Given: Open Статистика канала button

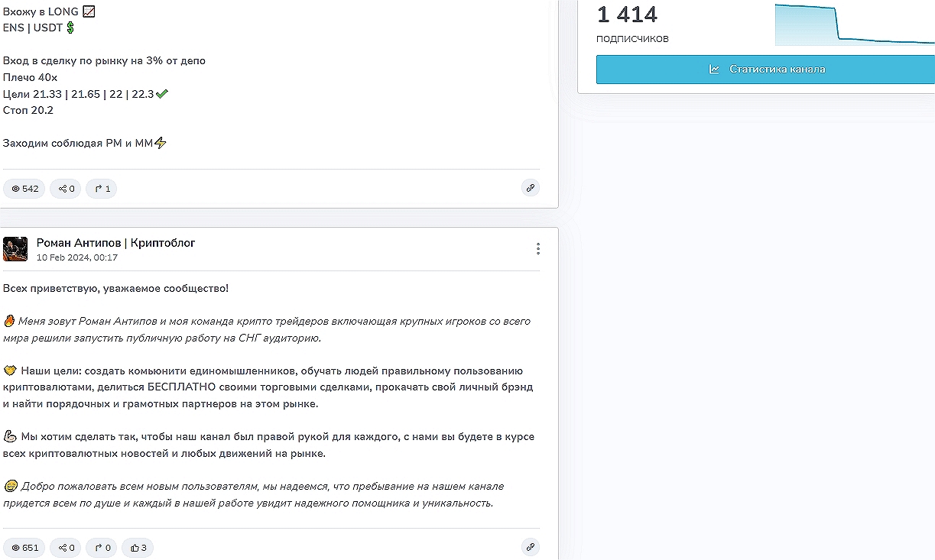Looking at the screenshot, I should click(x=765, y=69).
